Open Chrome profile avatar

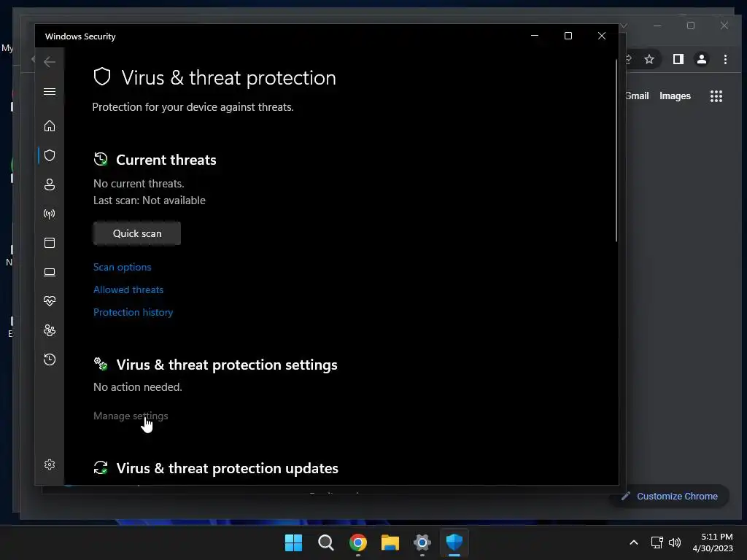click(x=702, y=59)
